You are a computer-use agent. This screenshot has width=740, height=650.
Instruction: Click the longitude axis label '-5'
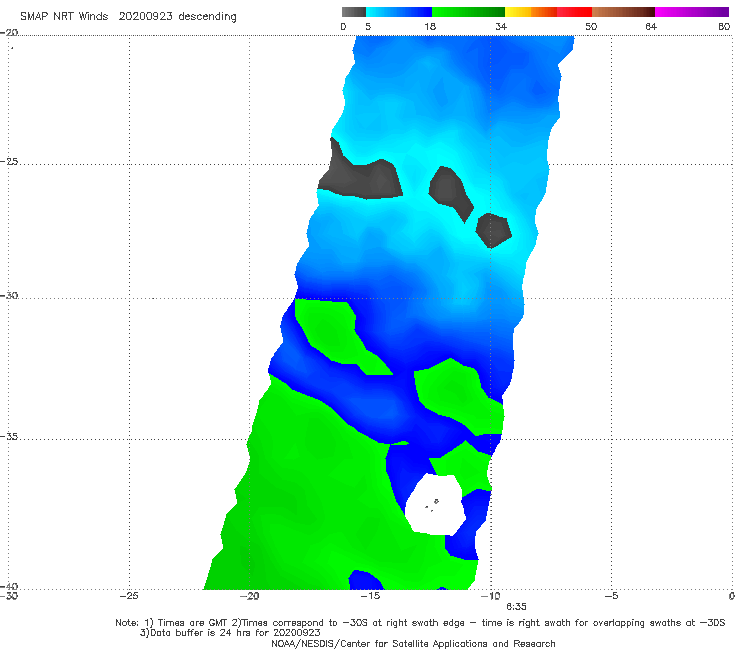(611, 596)
